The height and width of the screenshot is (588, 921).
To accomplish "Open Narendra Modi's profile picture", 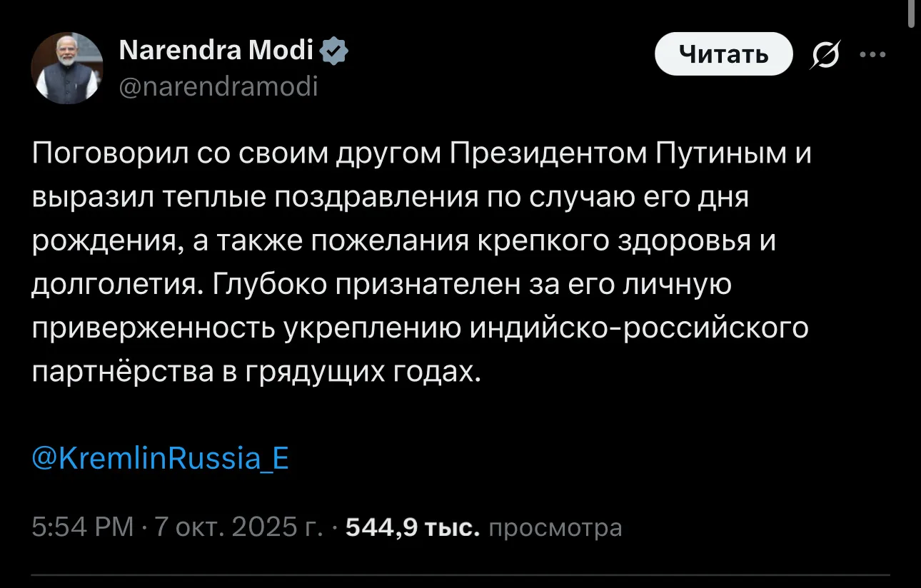I will pyautogui.click(x=67, y=69).
